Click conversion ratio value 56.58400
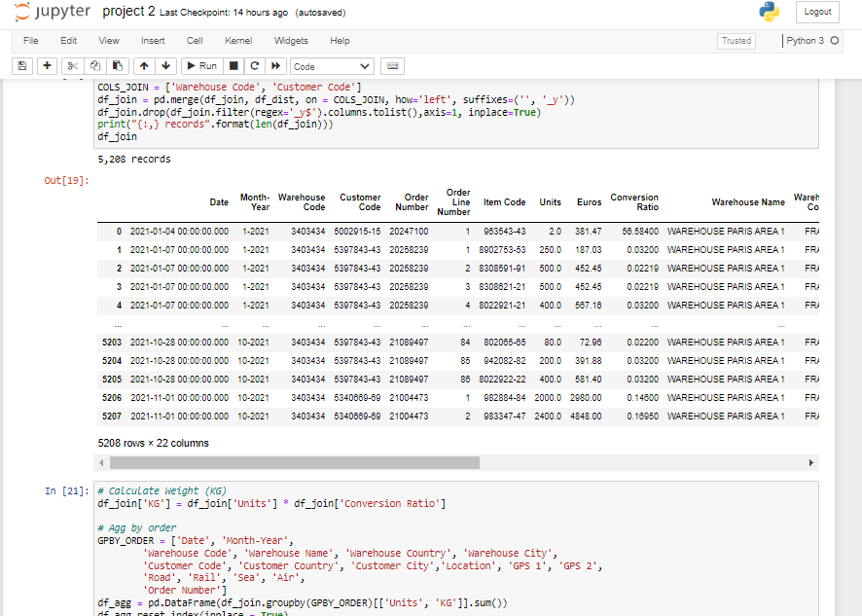This screenshot has width=862, height=616. click(x=640, y=232)
